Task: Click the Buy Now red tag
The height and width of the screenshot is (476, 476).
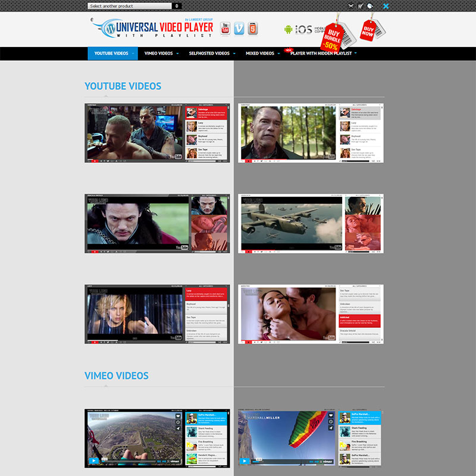Action: click(368, 30)
